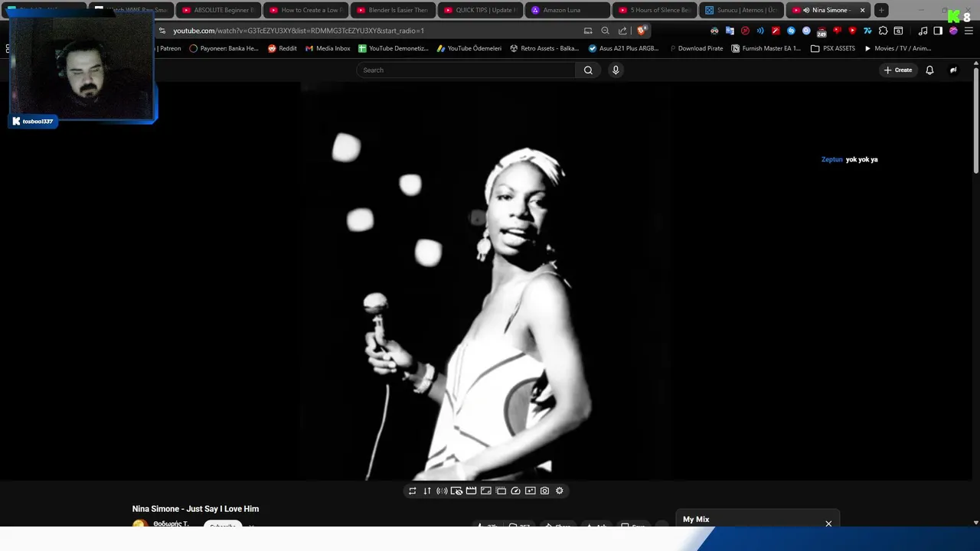Click the clapperboard icon under the video

coord(471,491)
